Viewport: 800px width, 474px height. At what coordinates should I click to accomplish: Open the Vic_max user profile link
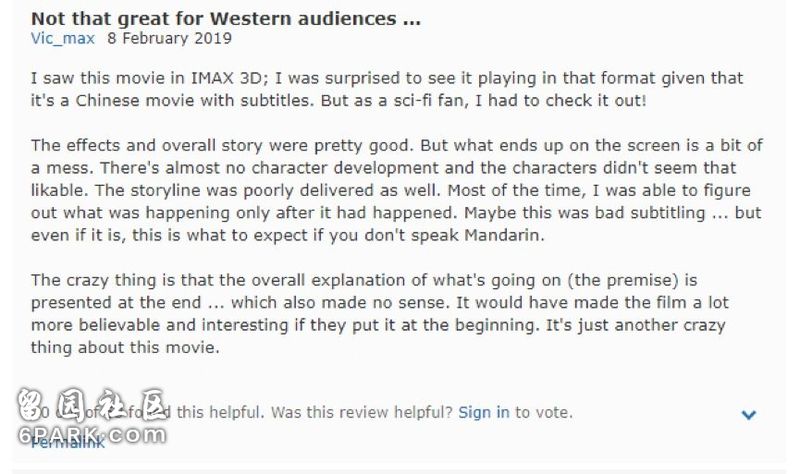pos(63,39)
